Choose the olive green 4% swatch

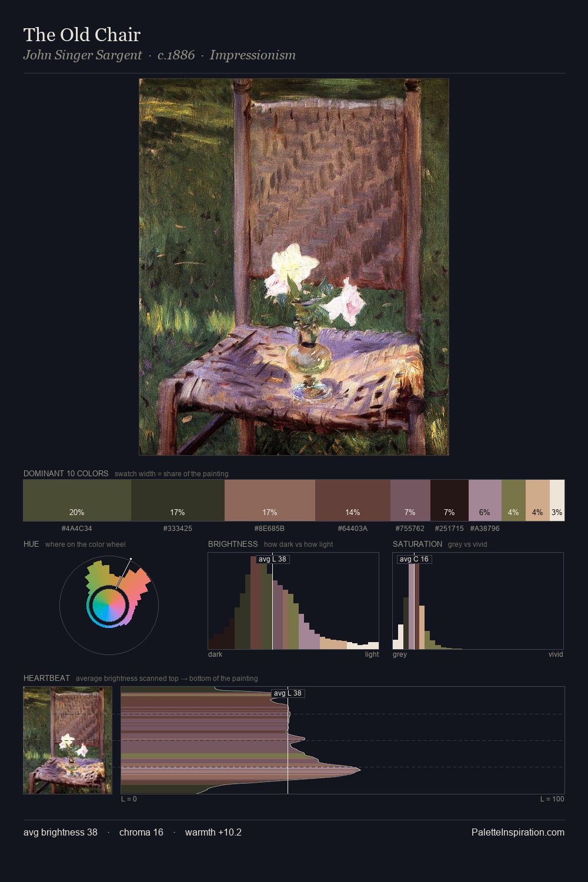[513, 500]
